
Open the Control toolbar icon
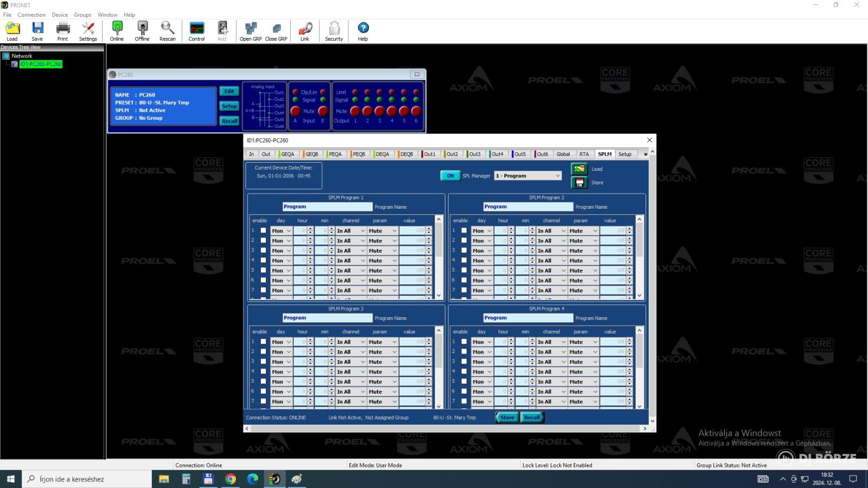tap(196, 31)
